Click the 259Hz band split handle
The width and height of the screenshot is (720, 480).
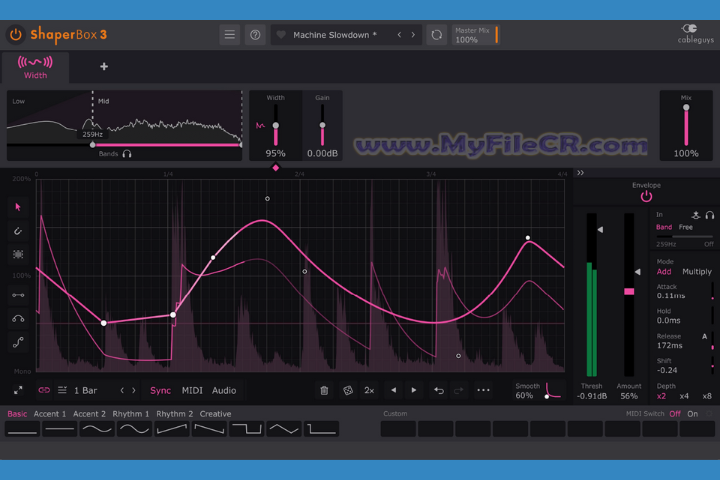pos(93,145)
